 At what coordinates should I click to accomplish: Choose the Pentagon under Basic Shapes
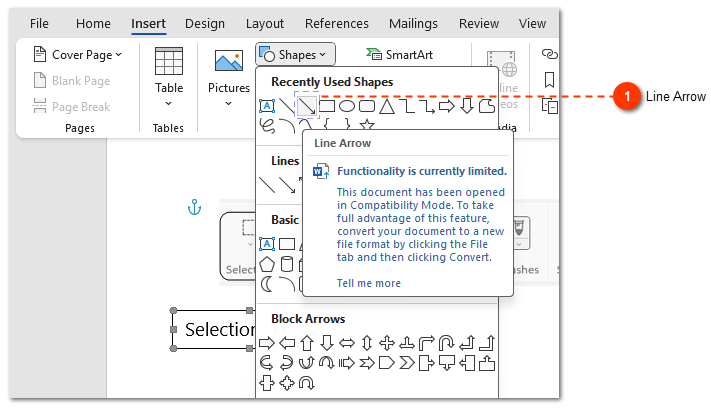(267, 264)
